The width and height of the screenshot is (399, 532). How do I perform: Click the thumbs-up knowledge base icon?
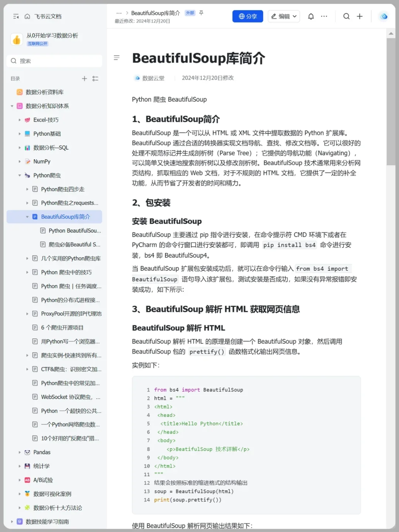[x=16, y=39]
